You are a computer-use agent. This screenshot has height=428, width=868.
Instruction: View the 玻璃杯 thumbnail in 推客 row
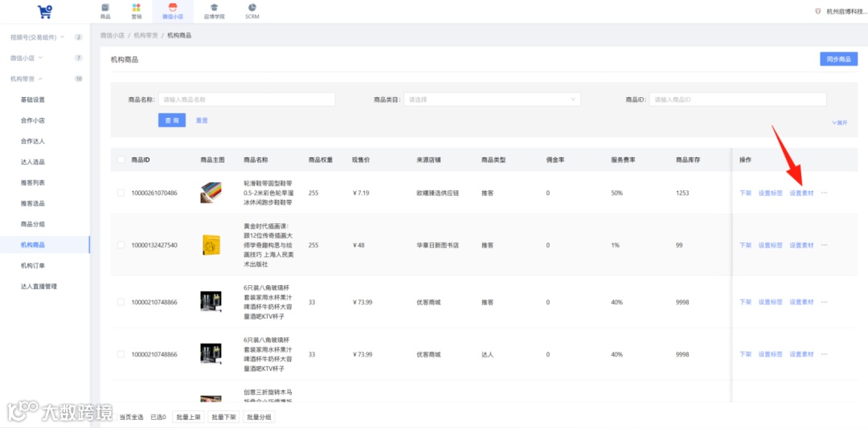coord(211,302)
